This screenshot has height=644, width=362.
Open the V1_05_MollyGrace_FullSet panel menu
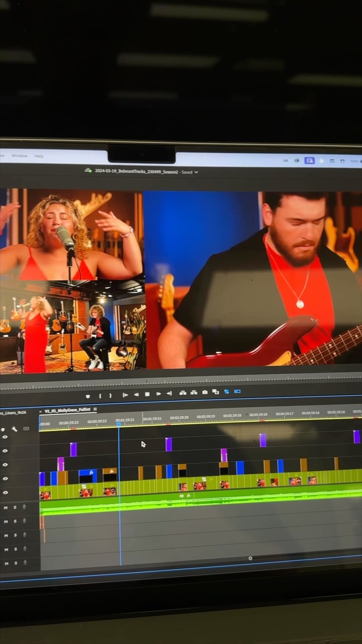(95, 410)
